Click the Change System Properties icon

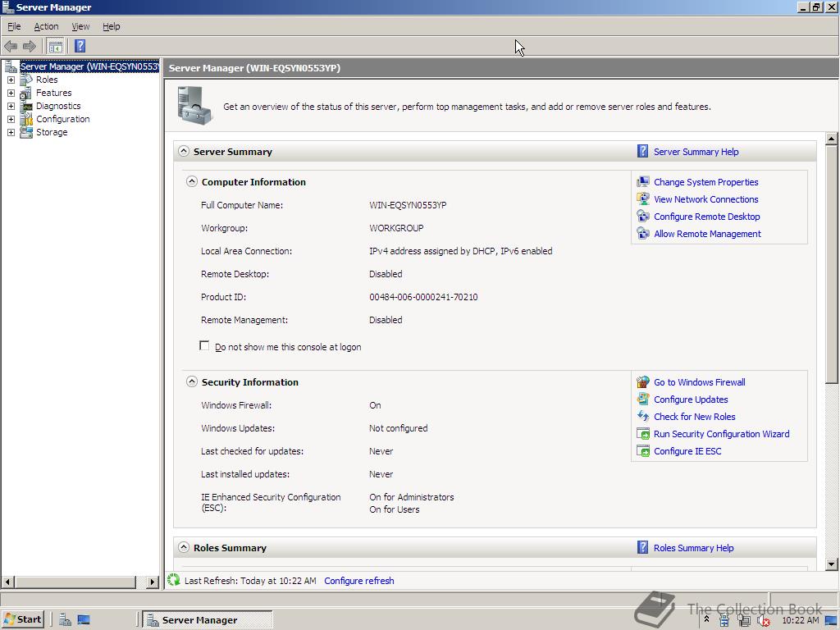coord(643,182)
